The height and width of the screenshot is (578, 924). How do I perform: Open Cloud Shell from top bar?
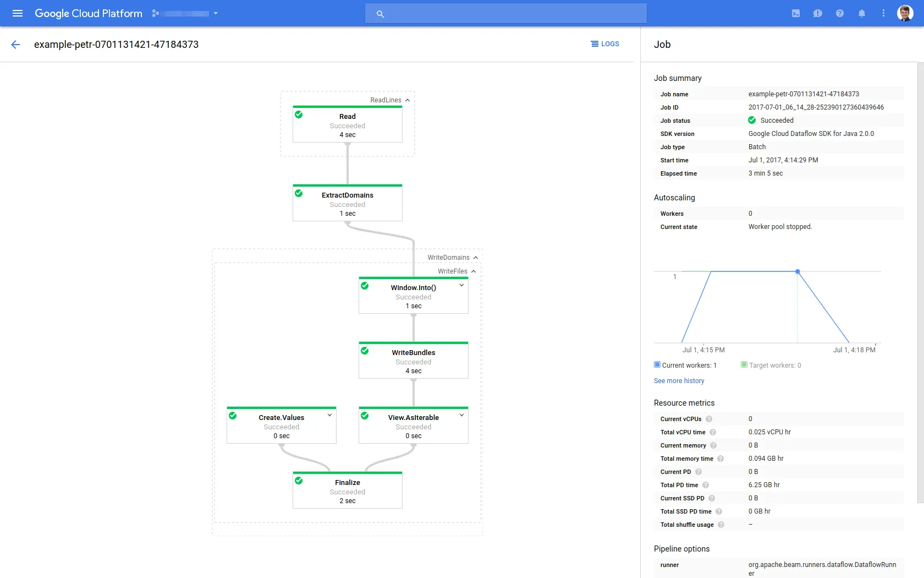pos(796,13)
